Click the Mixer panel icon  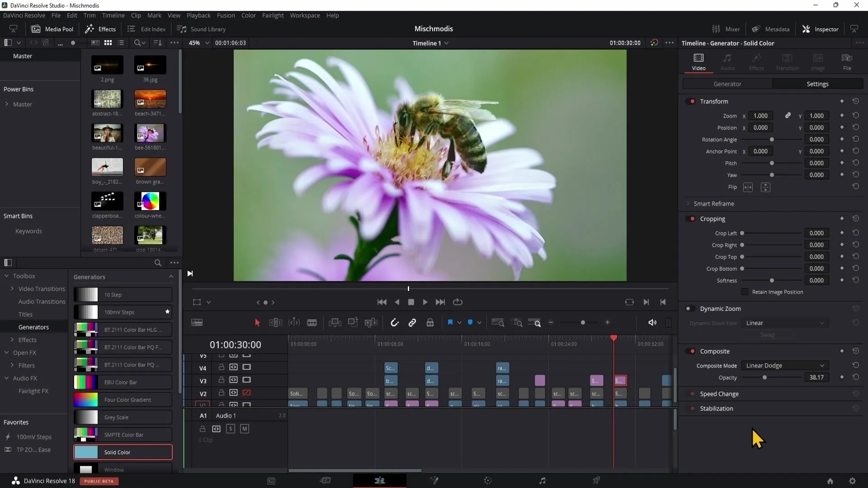pos(717,28)
